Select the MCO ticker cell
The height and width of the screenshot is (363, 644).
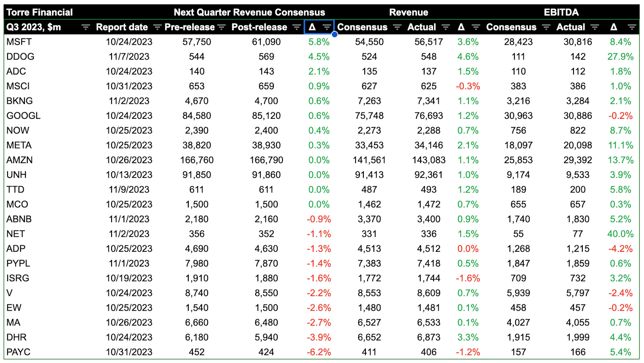[17, 204]
